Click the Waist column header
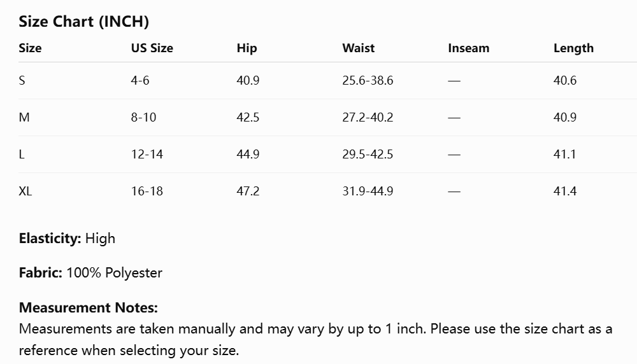This screenshot has height=364, width=637. [358, 48]
